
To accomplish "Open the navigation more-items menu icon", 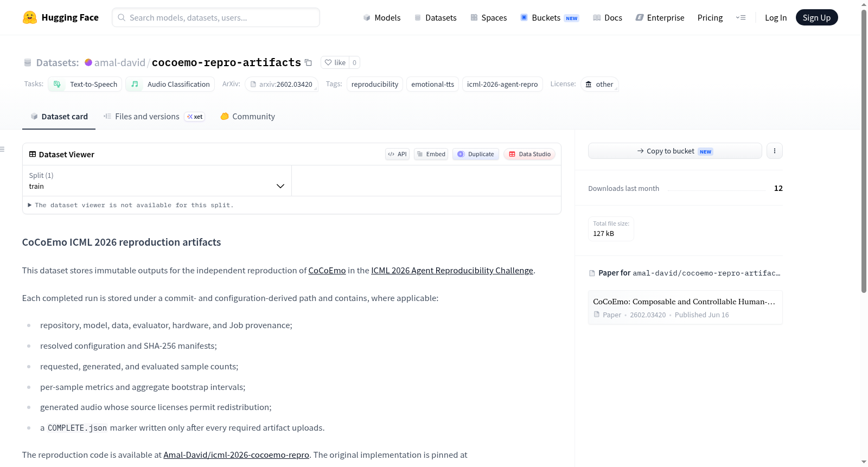I will click(741, 17).
